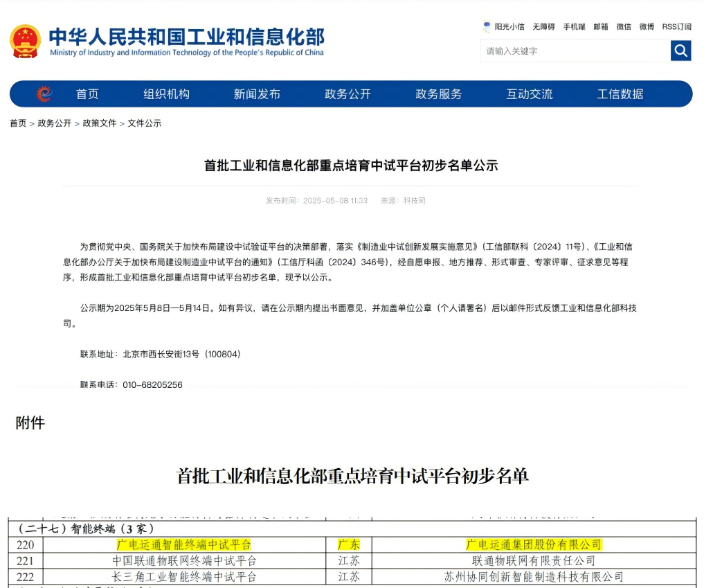Select the 新闻发布 menu item

257,93
